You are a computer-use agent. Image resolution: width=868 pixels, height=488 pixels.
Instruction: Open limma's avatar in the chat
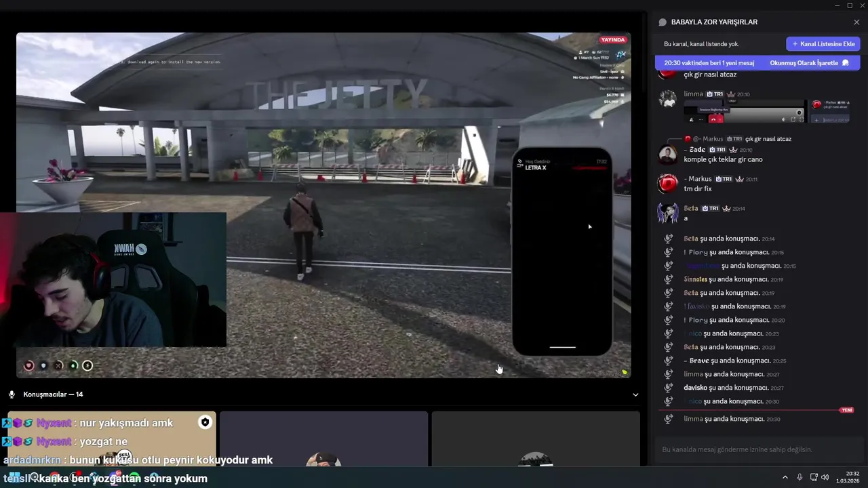(x=668, y=99)
